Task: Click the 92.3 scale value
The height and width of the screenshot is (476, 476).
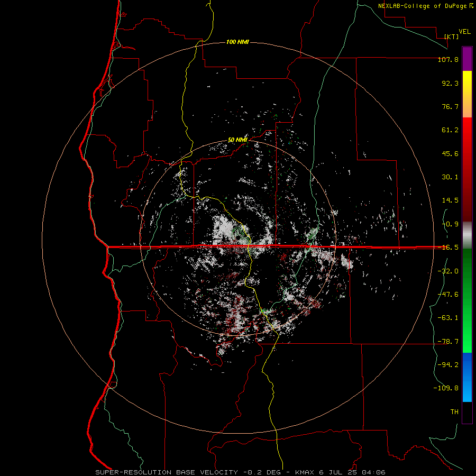Action: coord(450,83)
